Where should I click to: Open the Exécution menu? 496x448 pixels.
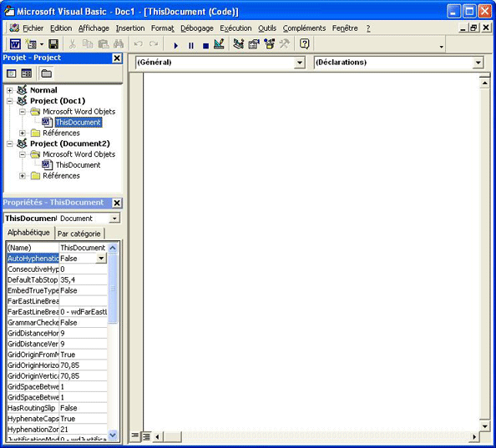(235, 28)
